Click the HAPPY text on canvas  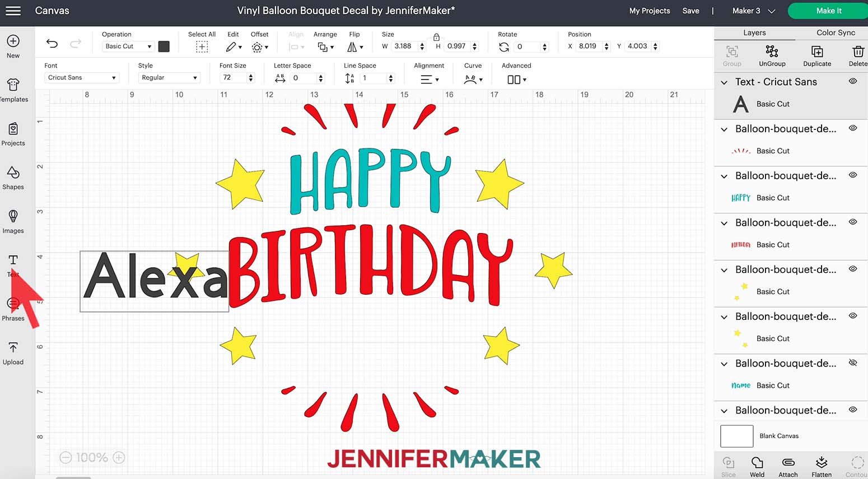[x=370, y=180]
